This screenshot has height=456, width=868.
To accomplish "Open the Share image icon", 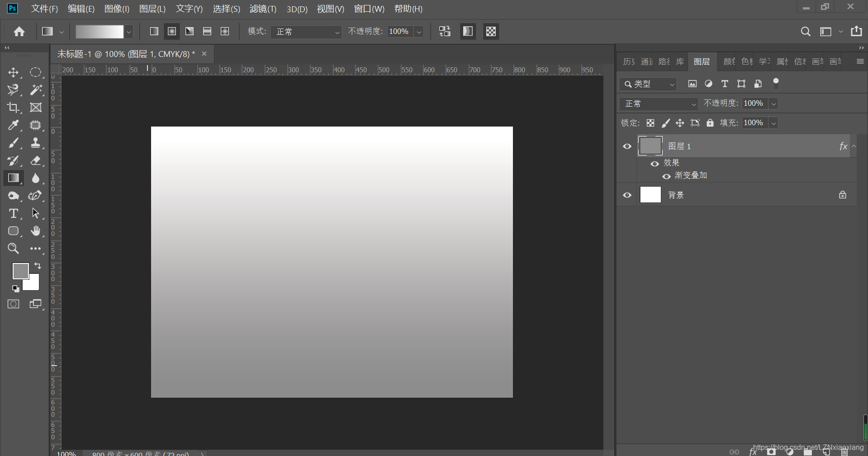I will click(856, 31).
